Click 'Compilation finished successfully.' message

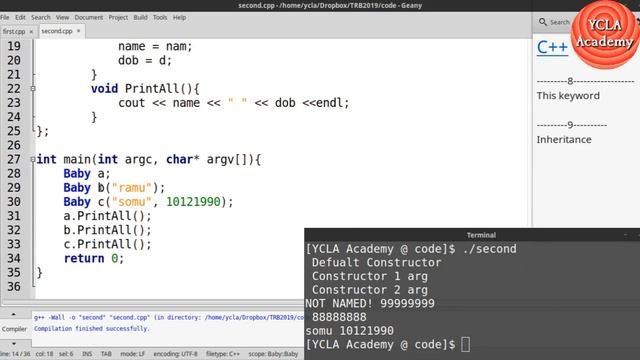92,329
